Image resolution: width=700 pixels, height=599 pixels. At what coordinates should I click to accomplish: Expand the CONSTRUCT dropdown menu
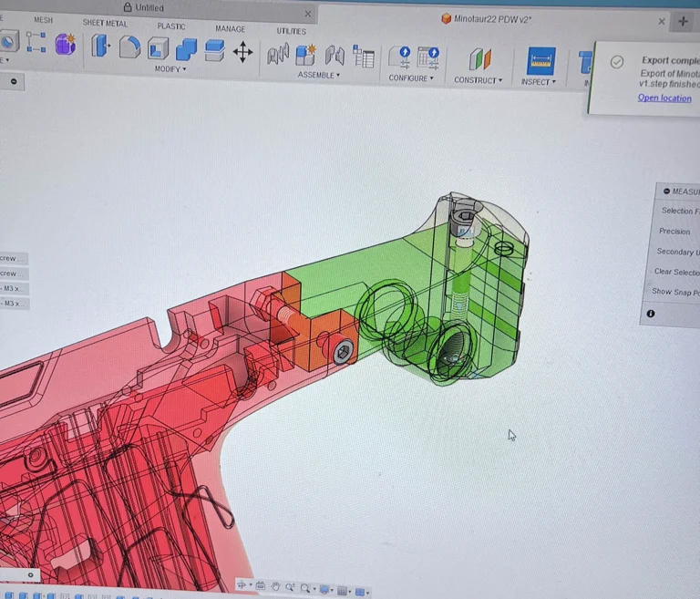pyautogui.click(x=478, y=80)
